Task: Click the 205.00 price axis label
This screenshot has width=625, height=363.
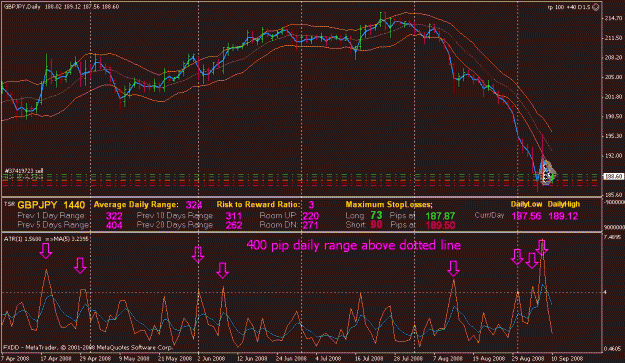Action: click(614, 77)
